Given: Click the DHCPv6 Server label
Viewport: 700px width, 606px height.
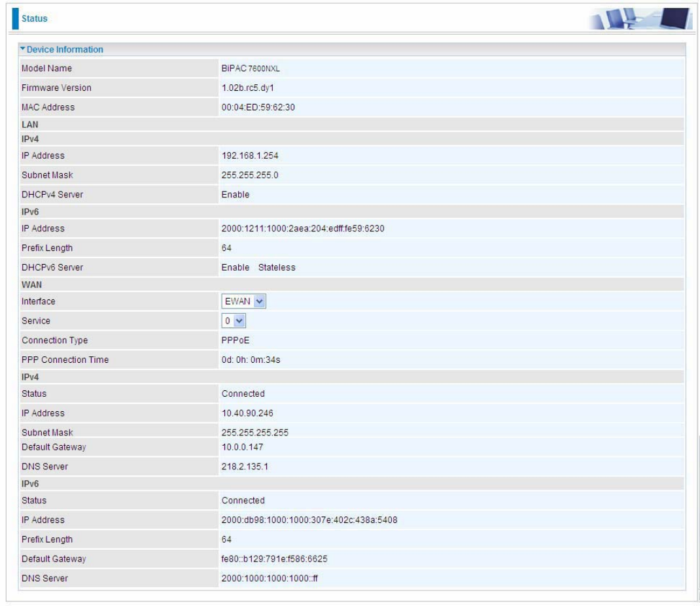Looking at the screenshot, I should 52,267.
